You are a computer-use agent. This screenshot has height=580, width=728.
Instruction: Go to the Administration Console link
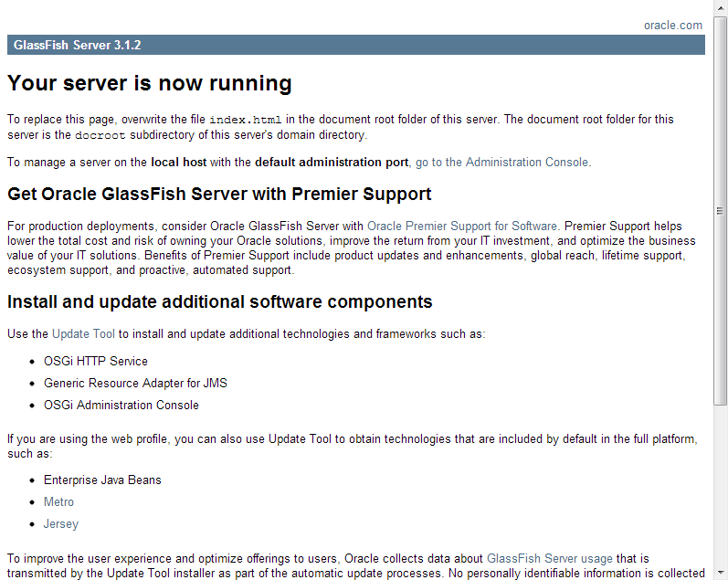(x=502, y=163)
